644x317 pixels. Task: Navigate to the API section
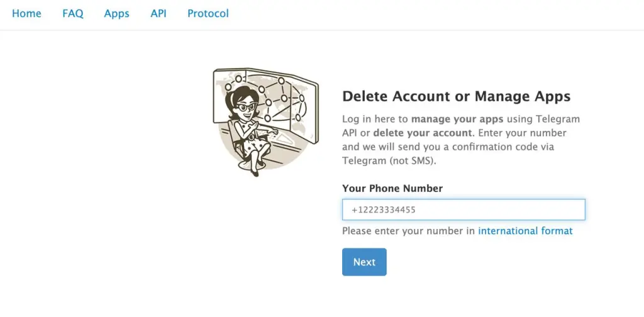pos(158,13)
